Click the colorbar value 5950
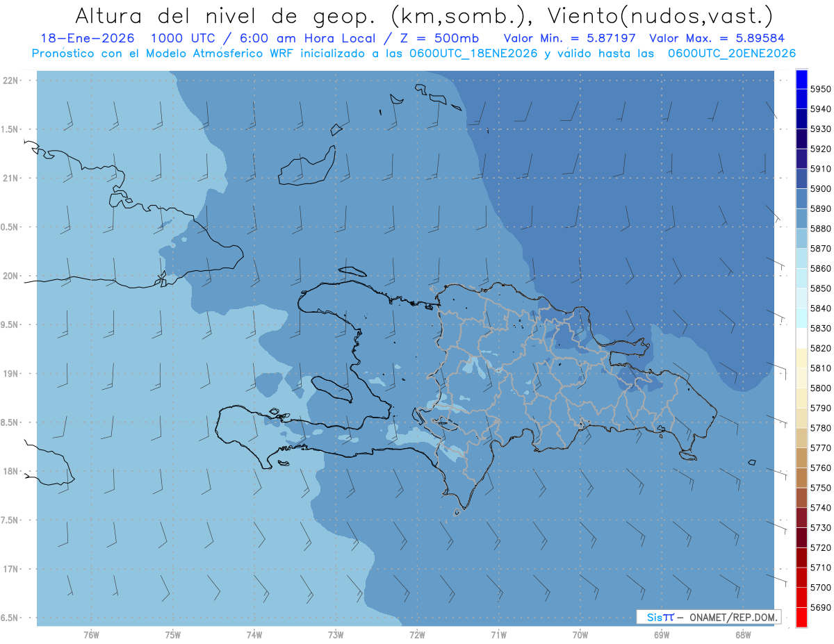This screenshot has height=644, width=834. click(x=820, y=89)
